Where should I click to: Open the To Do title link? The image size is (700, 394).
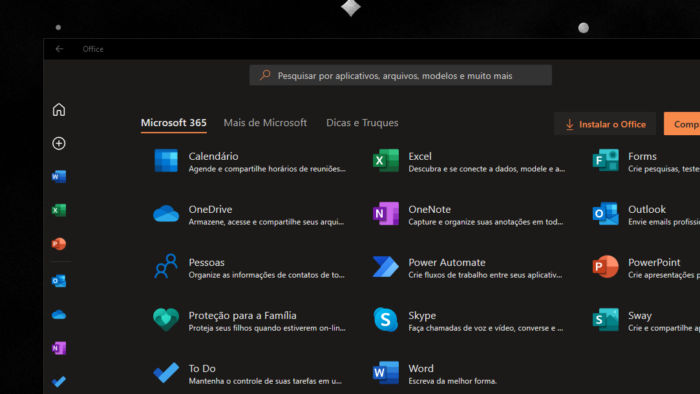tap(202, 369)
